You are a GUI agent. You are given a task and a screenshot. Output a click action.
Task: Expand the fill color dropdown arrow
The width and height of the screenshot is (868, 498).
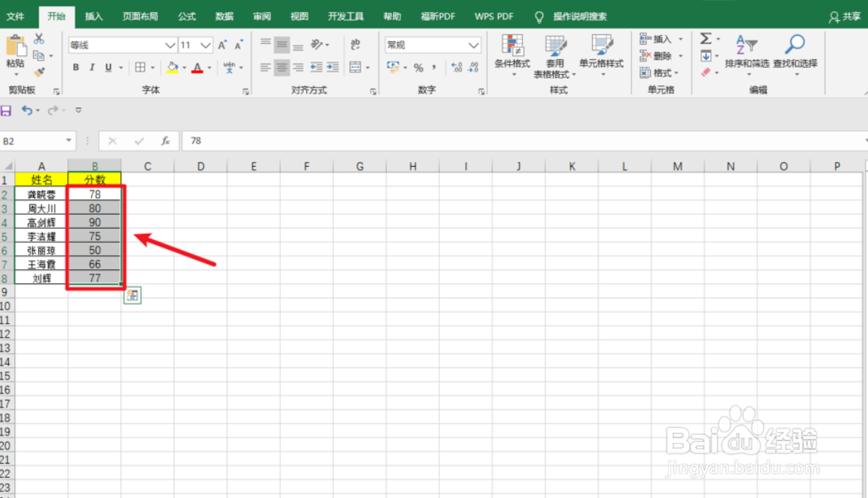[x=184, y=68]
